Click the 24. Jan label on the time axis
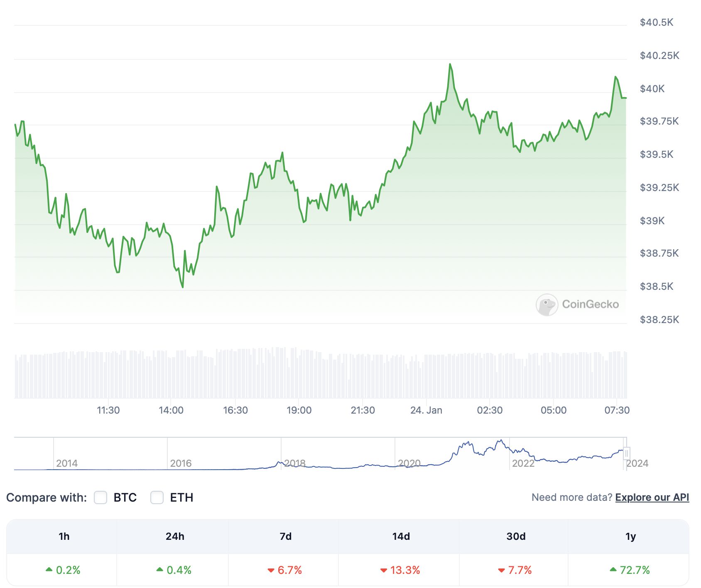The height and width of the screenshot is (588, 701). [426, 410]
